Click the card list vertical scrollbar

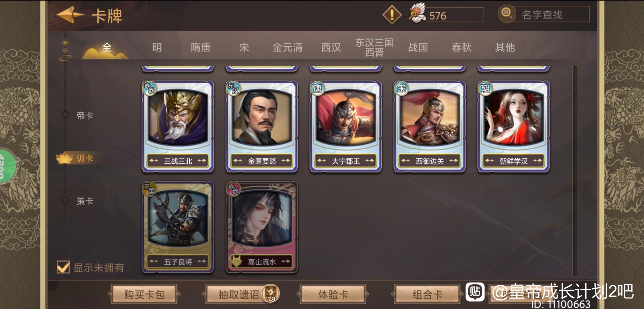[x=575, y=171]
